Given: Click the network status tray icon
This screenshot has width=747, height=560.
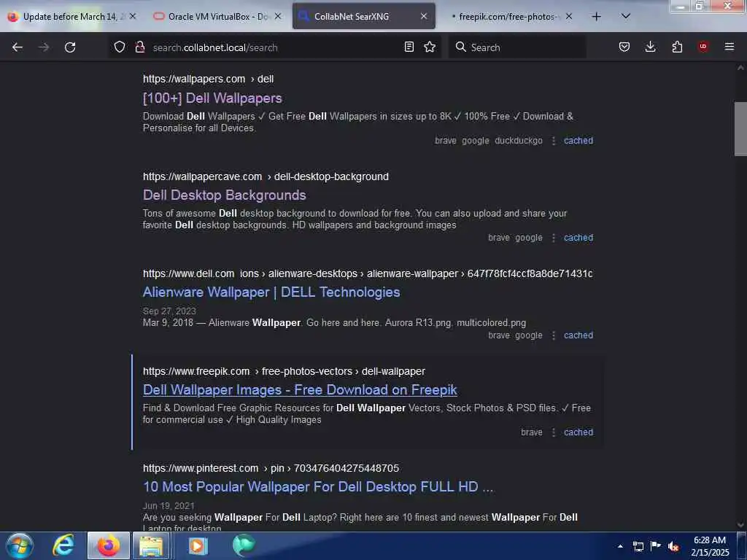Looking at the screenshot, I should point(638,546).
